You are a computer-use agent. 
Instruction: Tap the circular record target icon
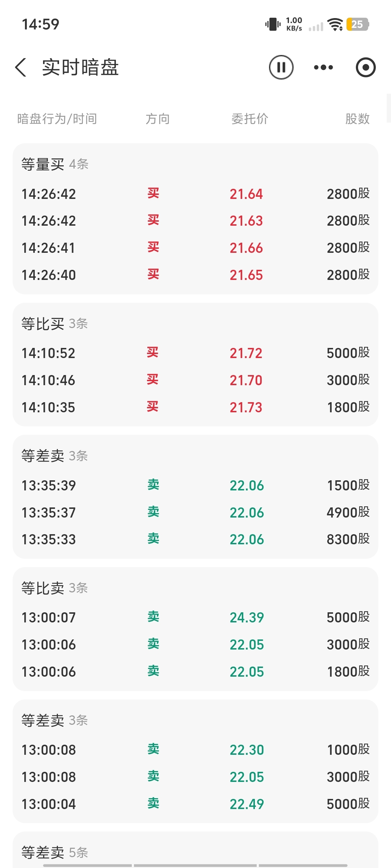click(366, 67)
